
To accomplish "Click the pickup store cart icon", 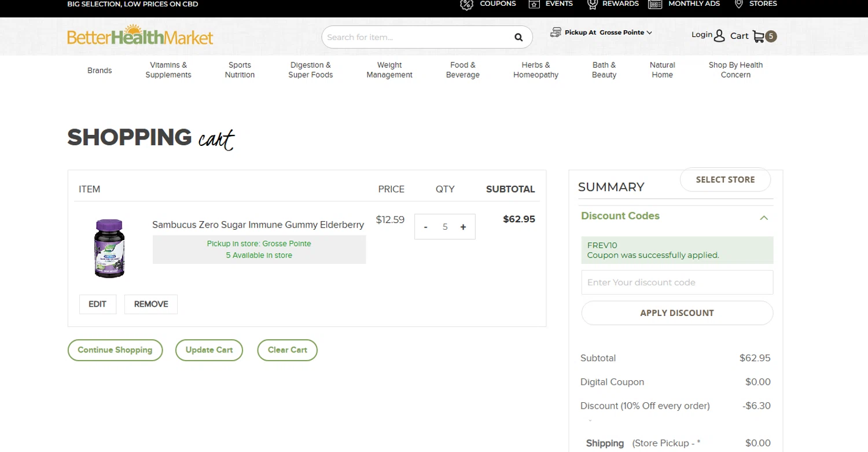I will 556,32.
